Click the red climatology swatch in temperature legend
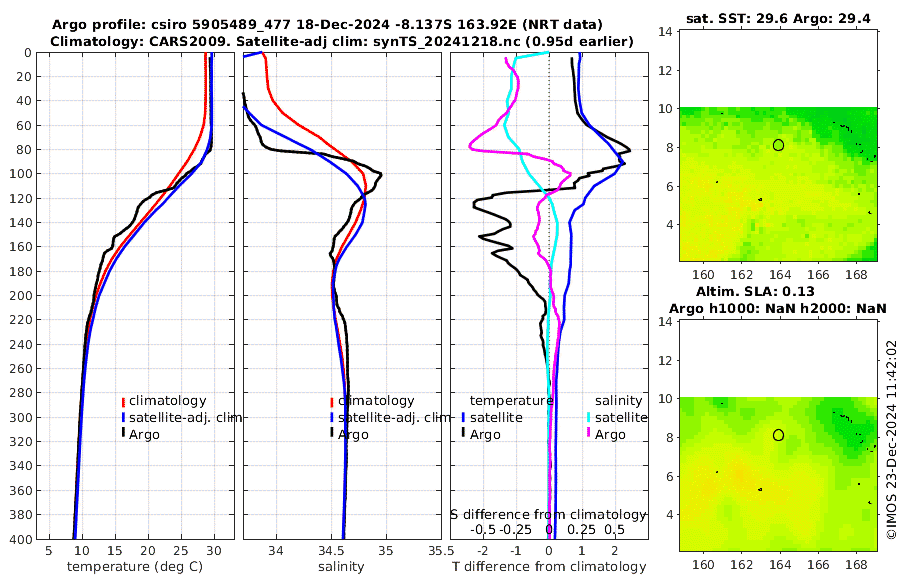 pyautogui.click(x=123, y=402)
